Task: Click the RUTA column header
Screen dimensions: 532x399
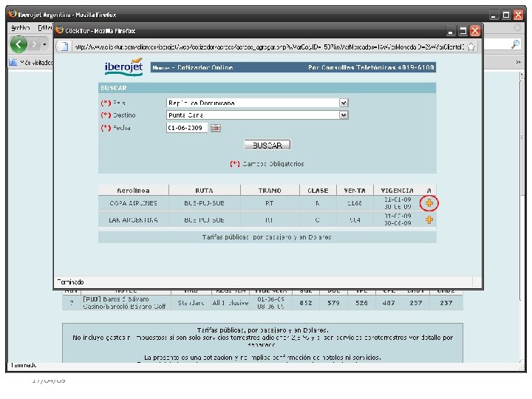Action: [204, 191]
